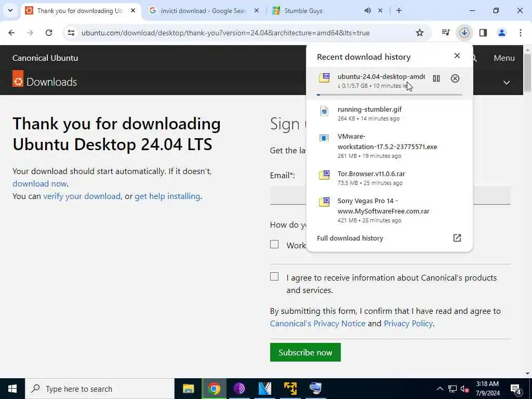Pause the ubuntu ISO download
This screenshot has width=532, height=399.
[436, 79]
